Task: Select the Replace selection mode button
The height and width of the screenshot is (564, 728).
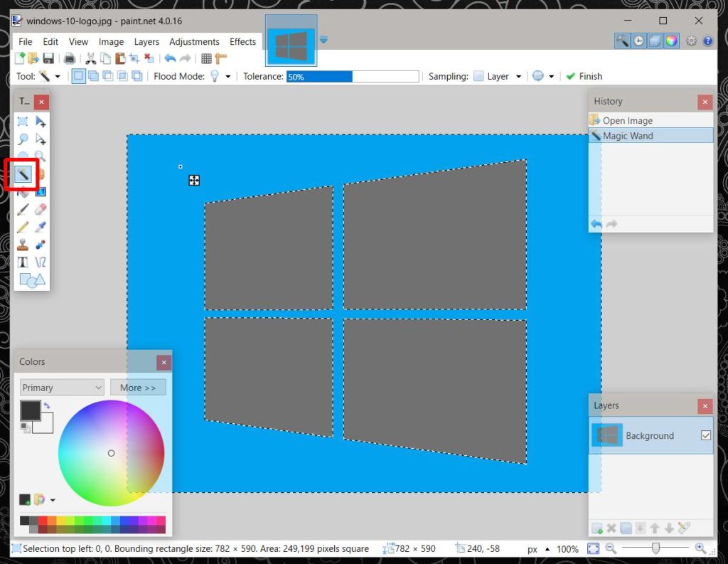Action: [x=78, y=76]
